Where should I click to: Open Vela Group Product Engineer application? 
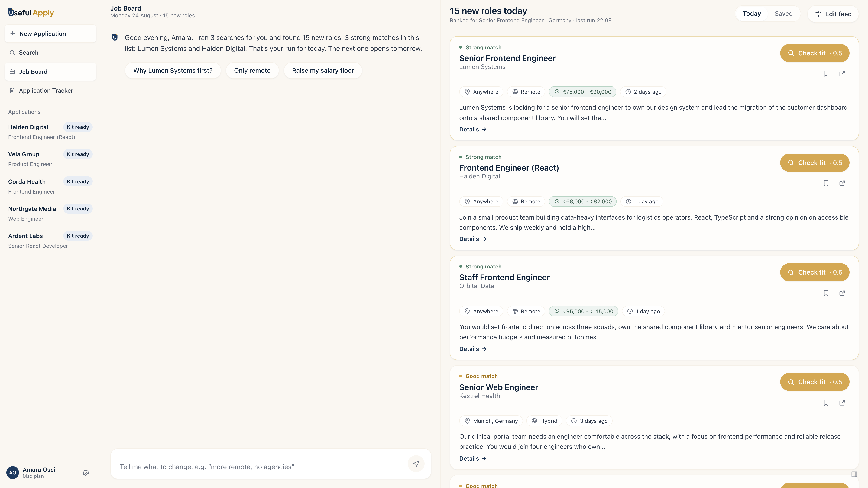click(x=50, y=159)
